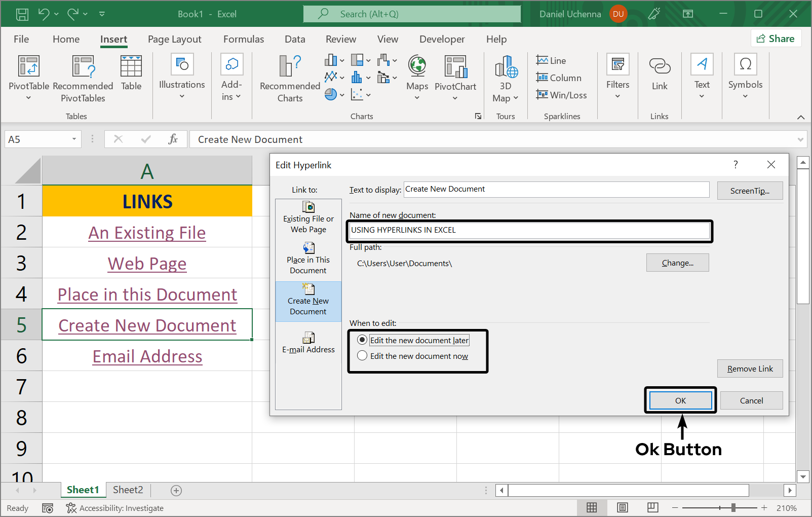
Task: Open the Formulas ribbon tab
Action: 244,39
